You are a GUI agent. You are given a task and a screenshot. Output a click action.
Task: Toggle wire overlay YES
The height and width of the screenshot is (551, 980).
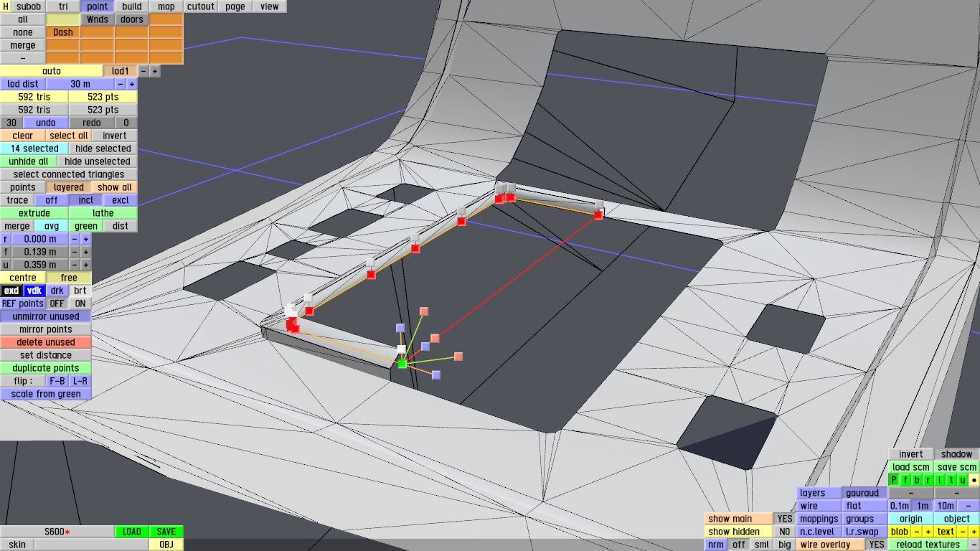(x=877, y=545)
